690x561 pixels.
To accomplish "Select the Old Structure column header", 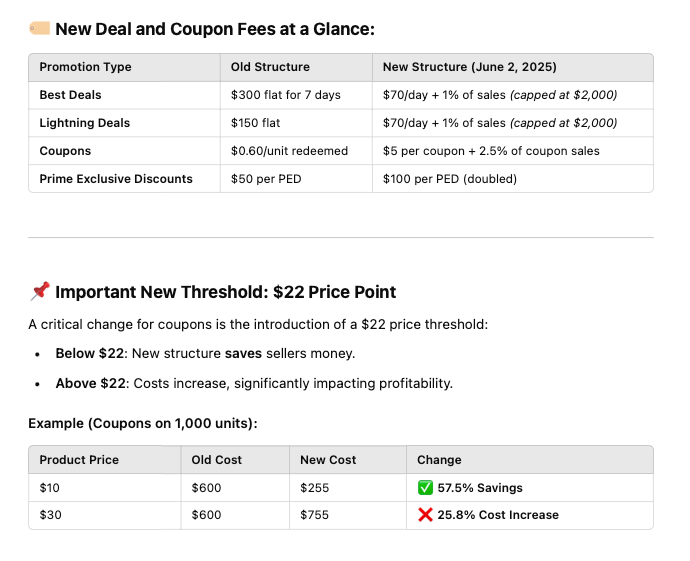I will [x=270, y=67].
